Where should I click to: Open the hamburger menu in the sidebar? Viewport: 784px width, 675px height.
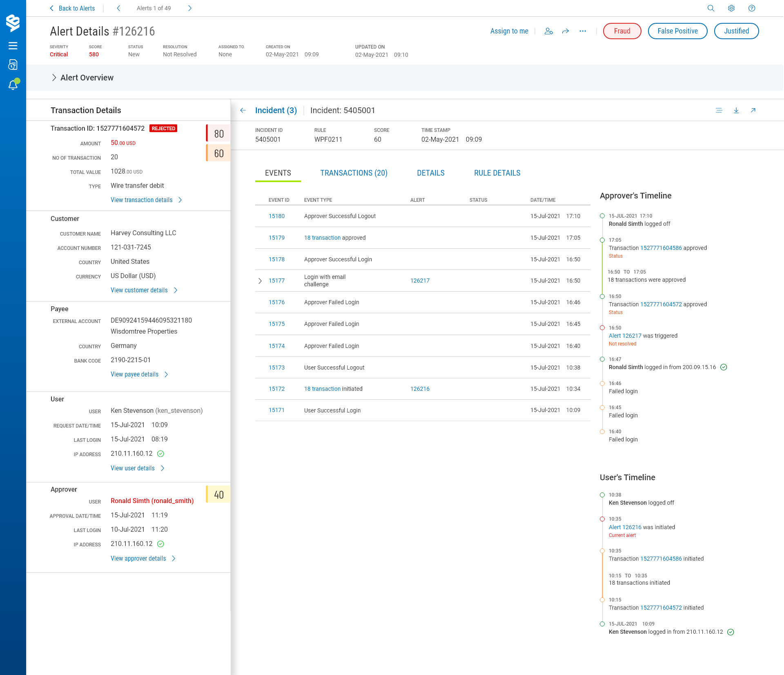pos(13,46)
